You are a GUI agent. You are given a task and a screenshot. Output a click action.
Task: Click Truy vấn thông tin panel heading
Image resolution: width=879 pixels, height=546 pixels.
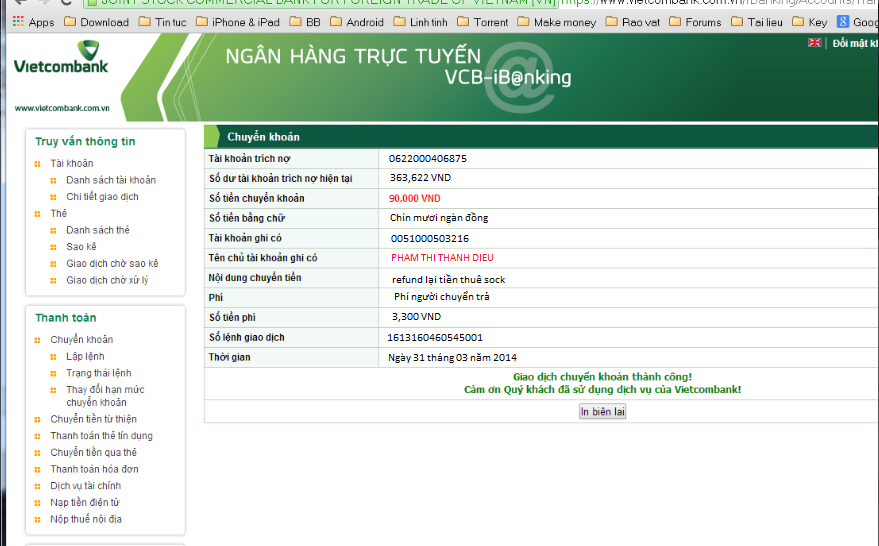coord(85,141)
